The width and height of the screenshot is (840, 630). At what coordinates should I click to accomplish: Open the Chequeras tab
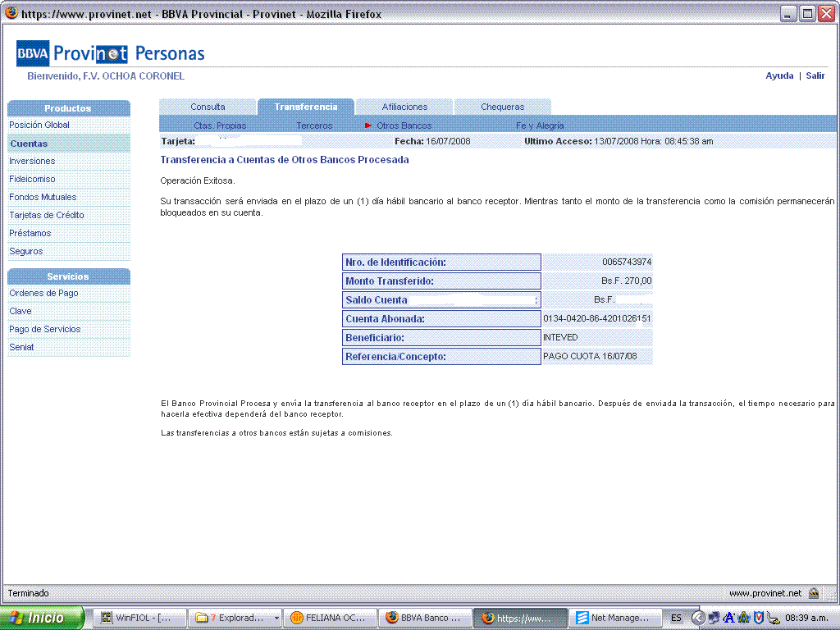503,107
